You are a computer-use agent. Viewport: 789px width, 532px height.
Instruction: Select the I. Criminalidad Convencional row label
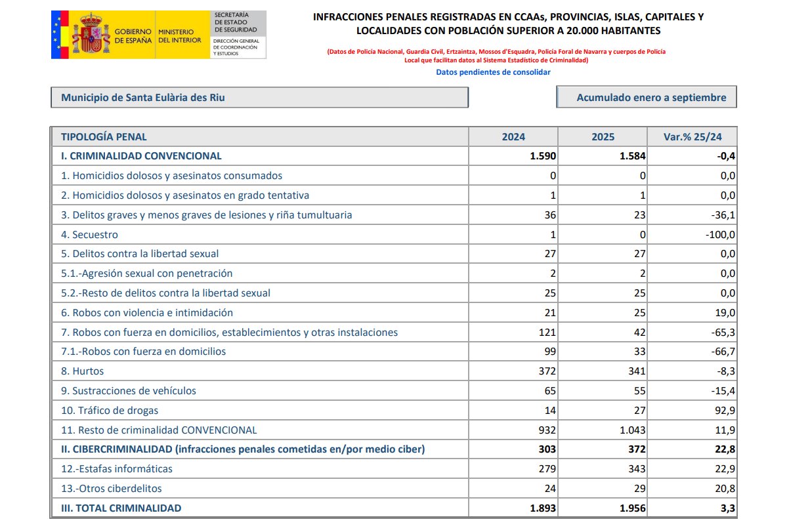141,156
